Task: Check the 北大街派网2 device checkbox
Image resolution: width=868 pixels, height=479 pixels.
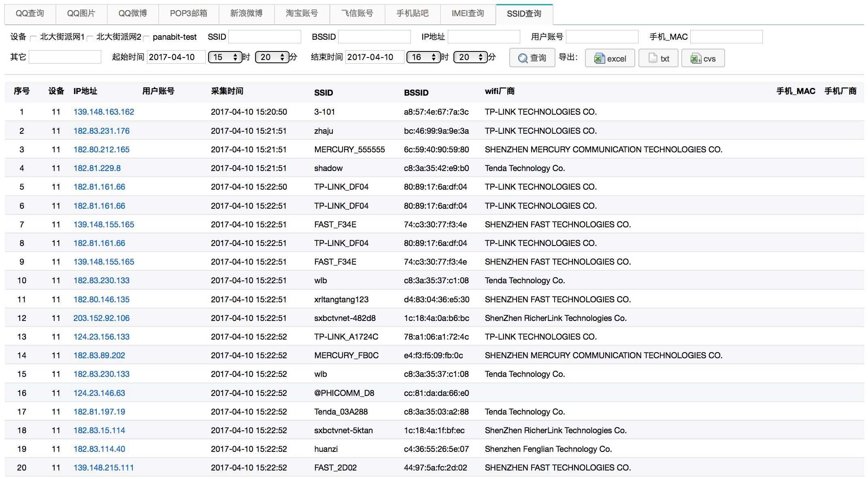Action: pyautogui.click(x=90, y=38)
